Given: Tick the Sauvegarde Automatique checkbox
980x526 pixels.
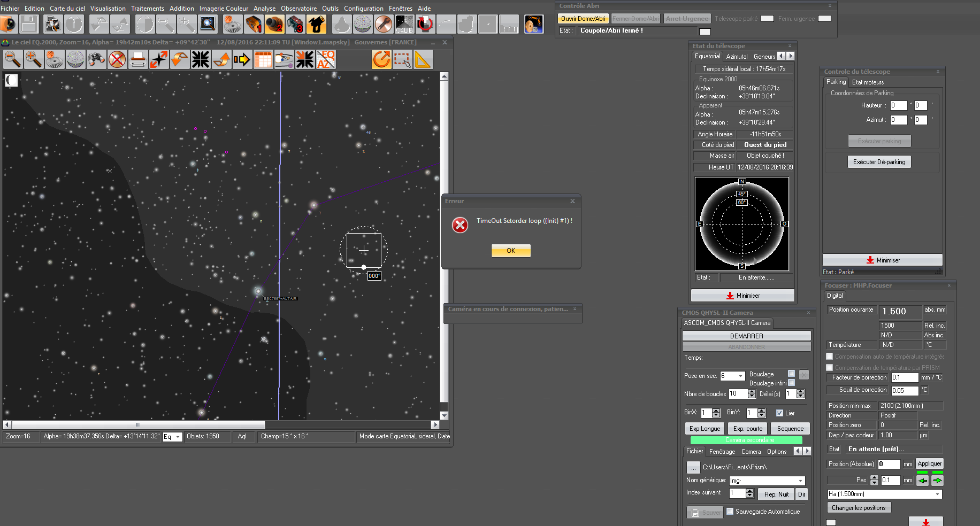Looking at the screenshot, I should tap(730, 512).
